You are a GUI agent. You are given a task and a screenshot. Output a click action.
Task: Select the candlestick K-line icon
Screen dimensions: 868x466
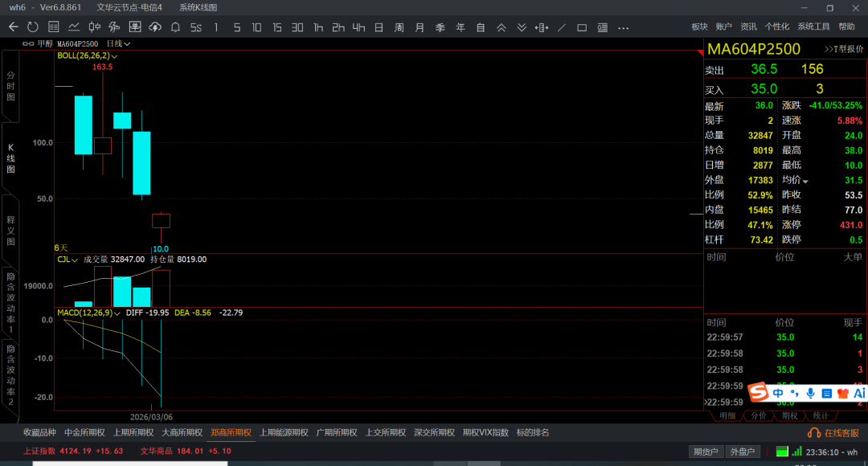[x=94, y=27]
